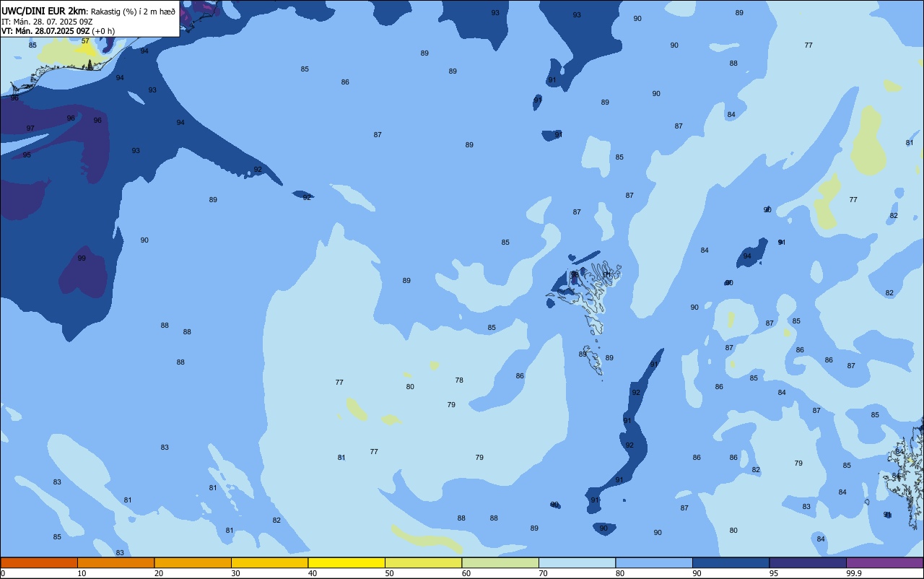Click the humidity value '57' on the map
Viewport: 924px width, 579px height.
tap(85, 41)
